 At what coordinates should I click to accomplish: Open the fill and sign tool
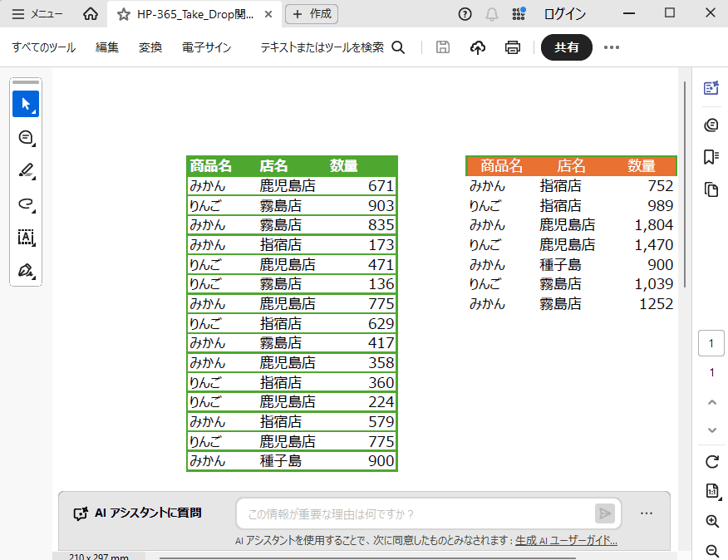coord(26,270)
